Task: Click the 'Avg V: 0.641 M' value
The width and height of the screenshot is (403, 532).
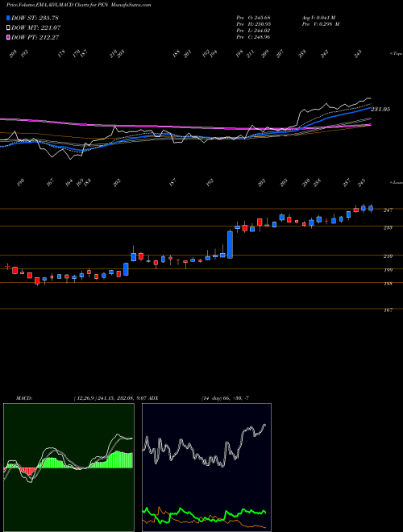Action: coord(318,17)
